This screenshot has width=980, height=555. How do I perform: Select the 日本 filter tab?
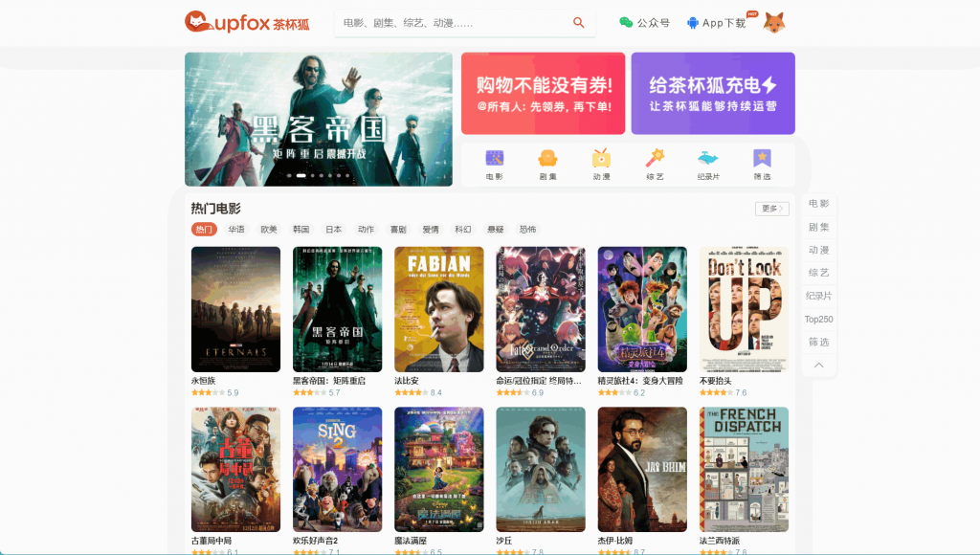pyautogui.click(x=334, y=230)
